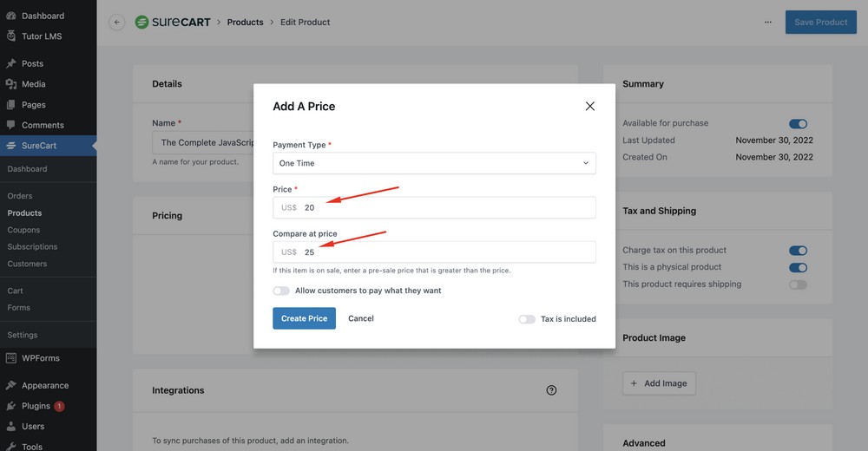Toggle the Tax is included switch
The width and height of the screenshot is (868, 451).
click(527, 319)
